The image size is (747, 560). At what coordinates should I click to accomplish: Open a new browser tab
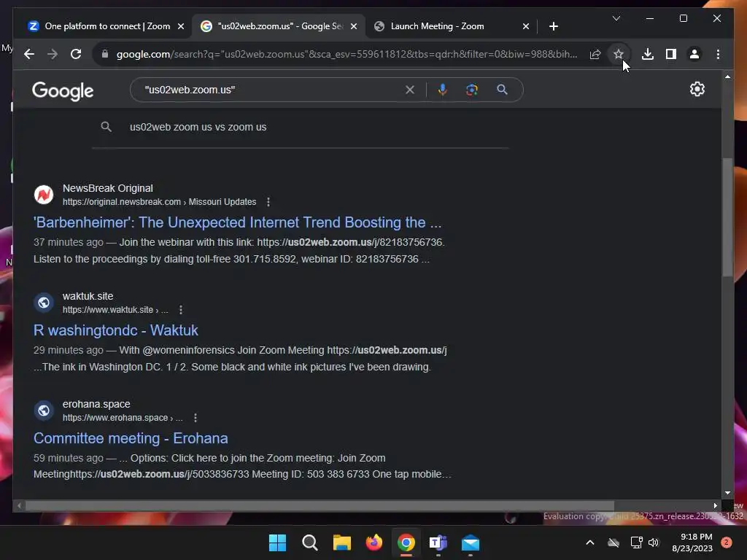pos(553,26)
